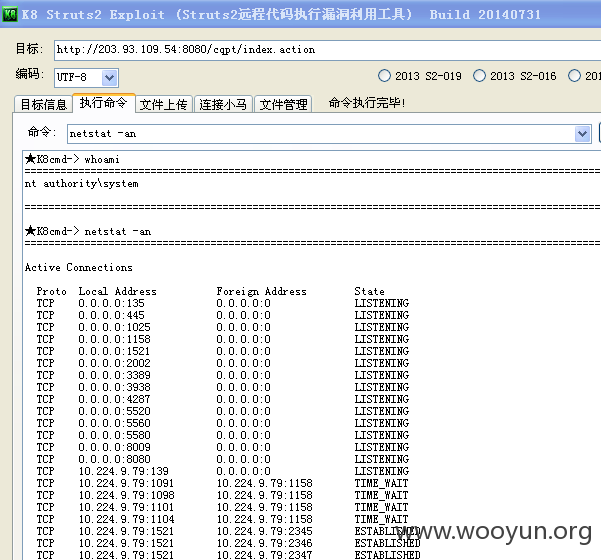Click the 'K8cmd-> whoami' output line
This screenshot has height=560, width=601.
point(72,159)
